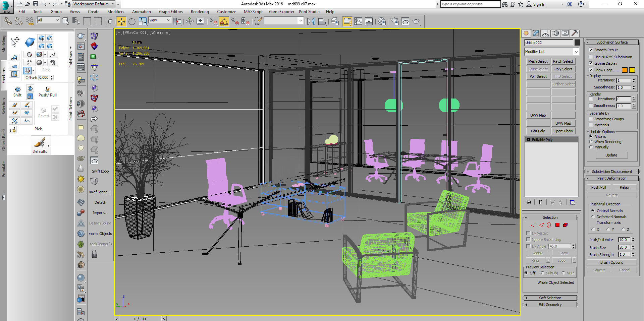The width and height of the screenshot is (644, 321).
Task: Open reference coordinate system View dropdown
Action: tap(160, 20)
